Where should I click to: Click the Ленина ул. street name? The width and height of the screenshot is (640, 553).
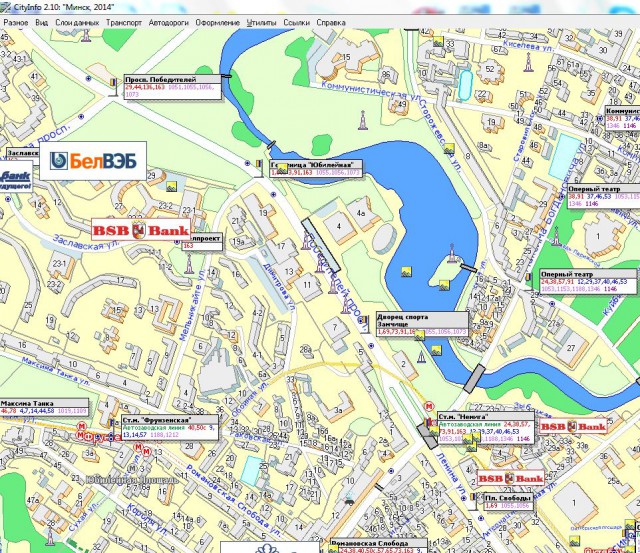pos(453,475)
